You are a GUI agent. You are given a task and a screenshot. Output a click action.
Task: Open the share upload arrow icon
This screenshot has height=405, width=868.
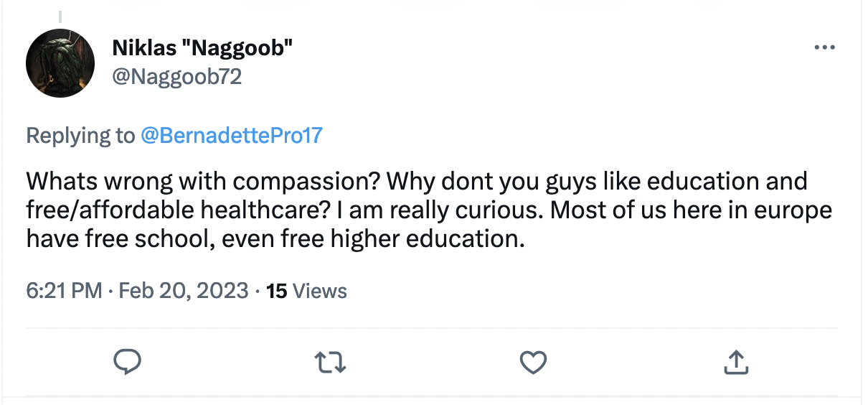pyautogui.click(x=735, y=363)
